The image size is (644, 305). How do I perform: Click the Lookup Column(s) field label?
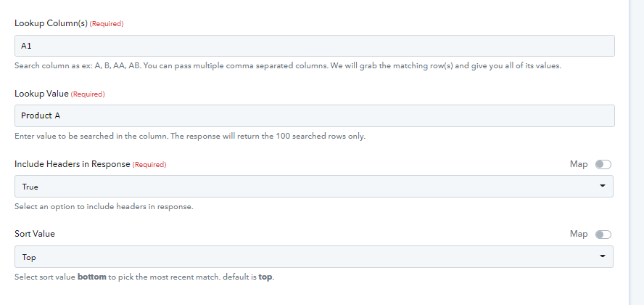51,23
